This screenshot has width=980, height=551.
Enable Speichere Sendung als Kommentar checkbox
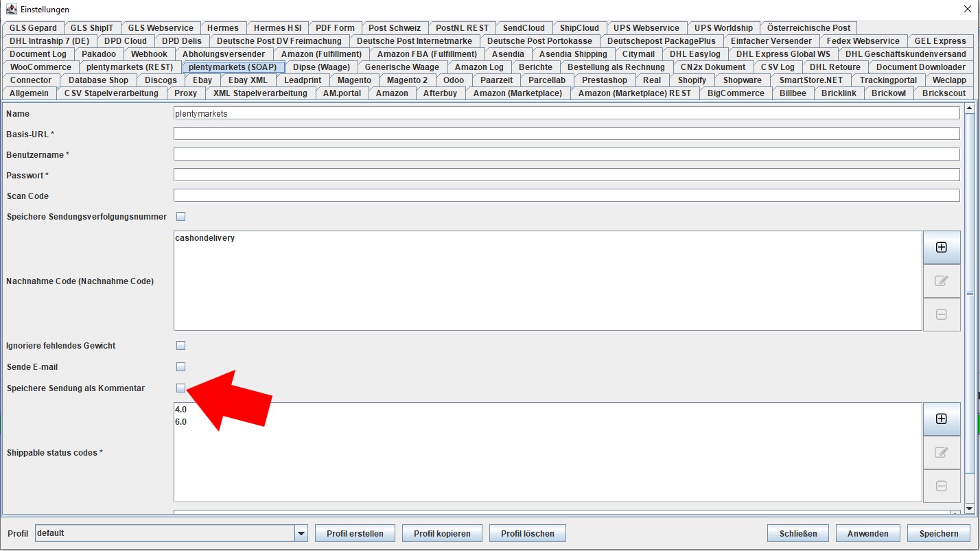(181, 388)
